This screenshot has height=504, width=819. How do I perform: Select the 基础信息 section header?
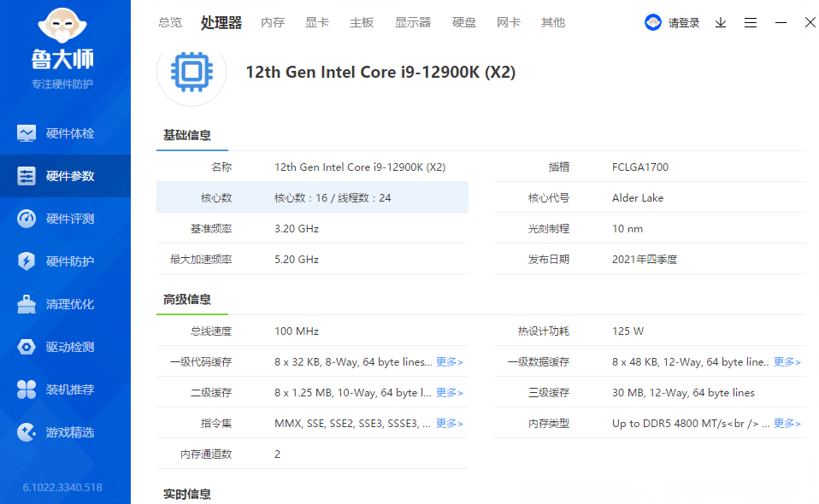click(x=187, y=136)
